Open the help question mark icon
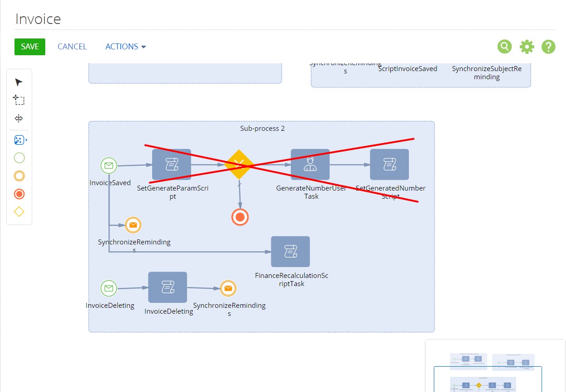The image size is (566, 392). [x=548, y=47]
